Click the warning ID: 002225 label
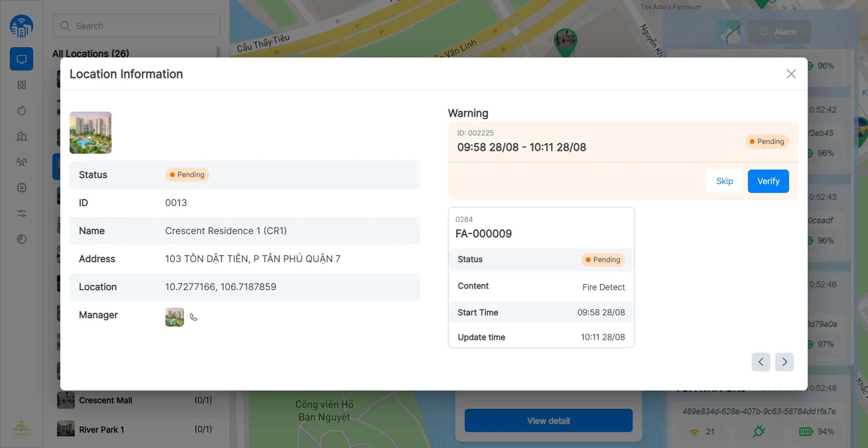868x448 pixels. pyautogui.click(x=475, y=133)
